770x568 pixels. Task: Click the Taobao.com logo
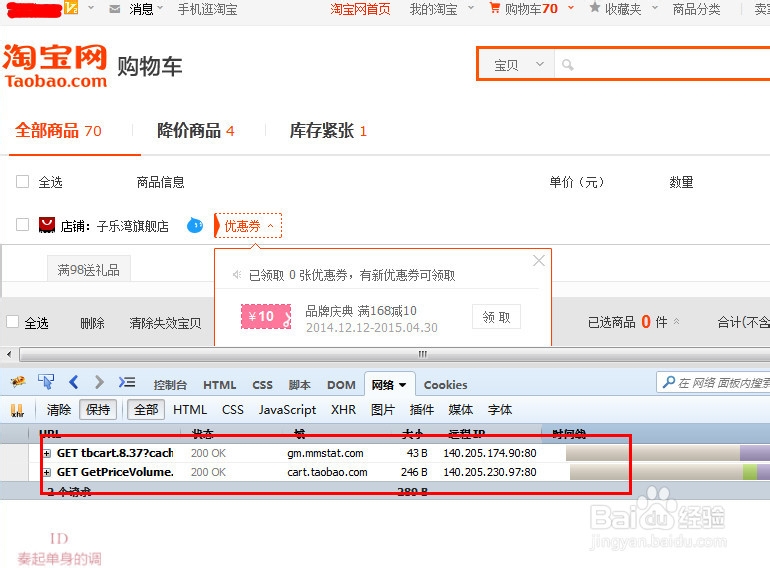point(55,66)
